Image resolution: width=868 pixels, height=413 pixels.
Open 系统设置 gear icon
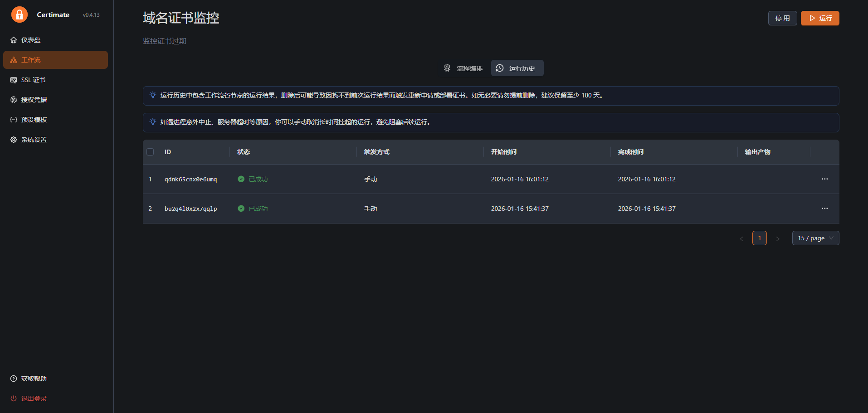click(14, 140)
